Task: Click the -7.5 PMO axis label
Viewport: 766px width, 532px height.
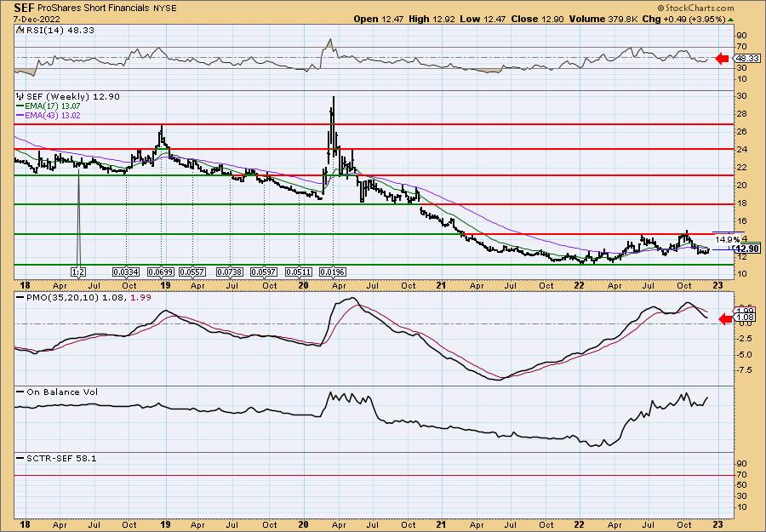Action: (745, 370)
